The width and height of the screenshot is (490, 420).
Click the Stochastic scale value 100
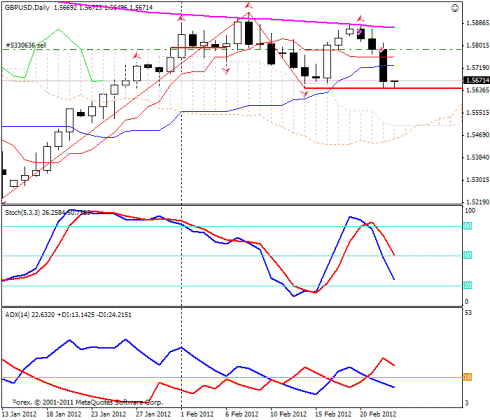click(470, 211)
